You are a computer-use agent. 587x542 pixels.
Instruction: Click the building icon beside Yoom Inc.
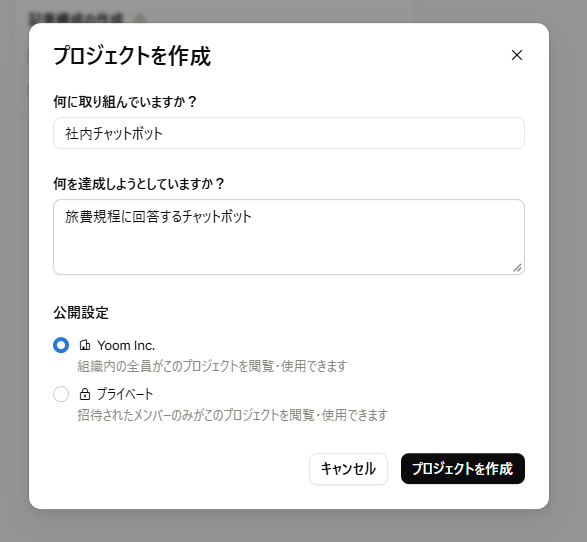(x=85, y=345)
